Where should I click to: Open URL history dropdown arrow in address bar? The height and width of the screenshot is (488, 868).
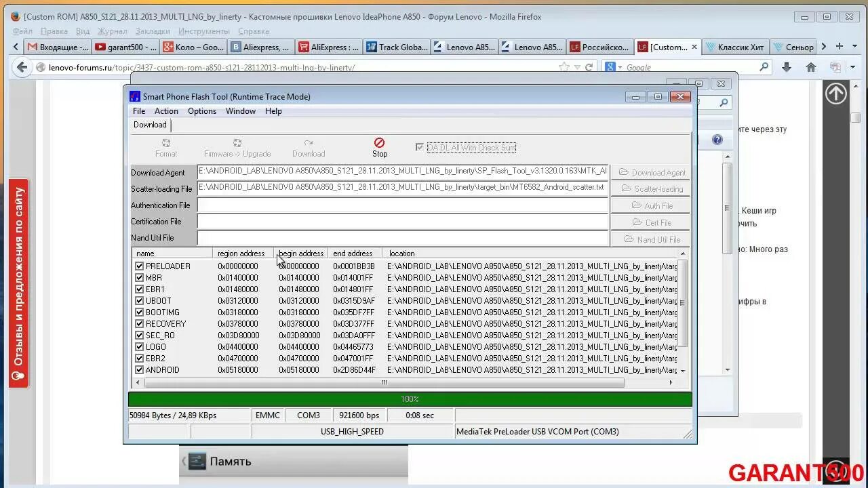[x=577, y=67]
